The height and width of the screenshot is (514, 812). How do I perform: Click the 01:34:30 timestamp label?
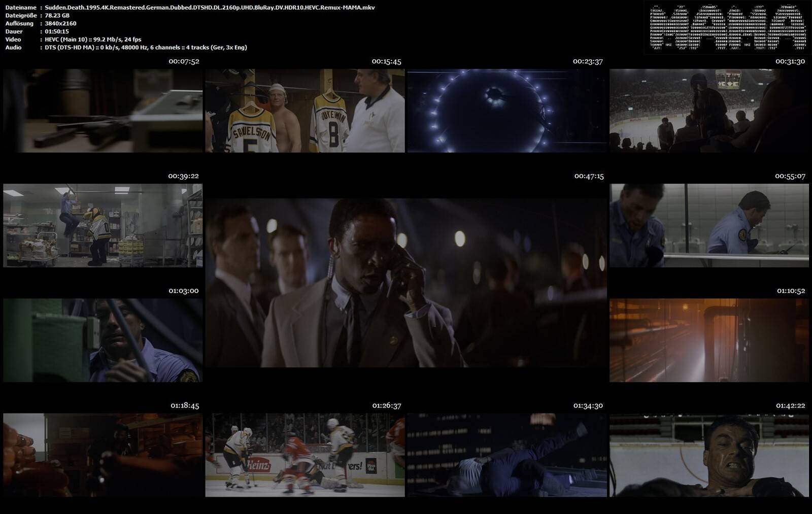tap(588, 405)
